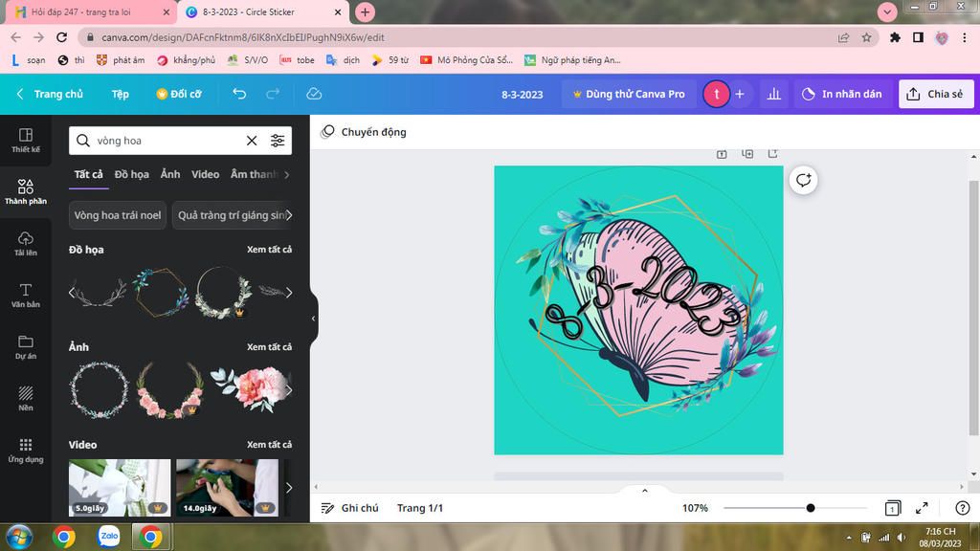Reload the browser page
980x551 pixels.
tap(61, 37)
